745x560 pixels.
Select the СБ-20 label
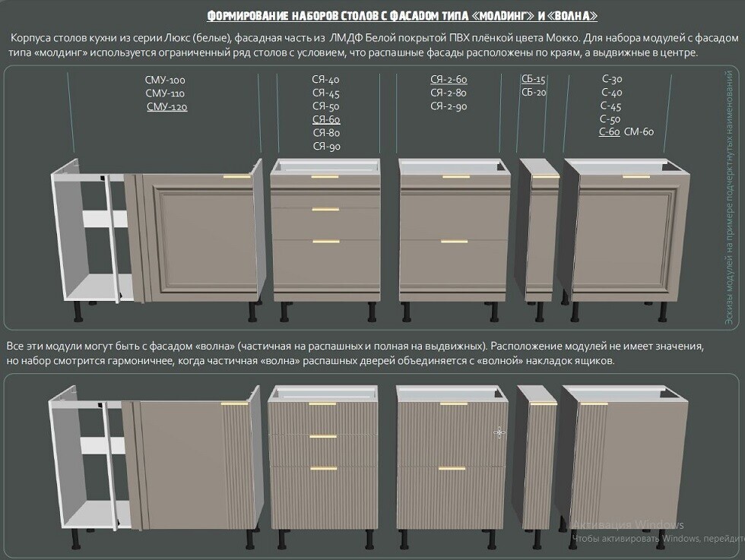pos(534,93)
